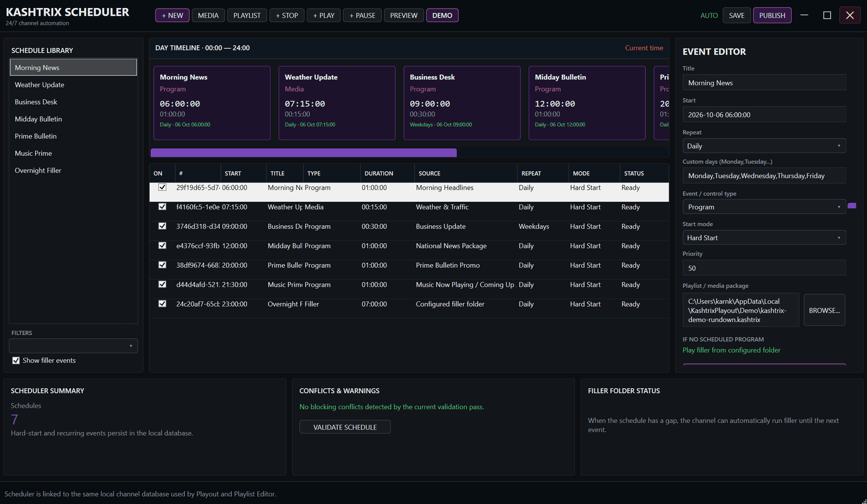Image resolution: width=867 pixels, height=504 pixels.
Task: Click the Start date-time input field
Action: click(764, 115)
